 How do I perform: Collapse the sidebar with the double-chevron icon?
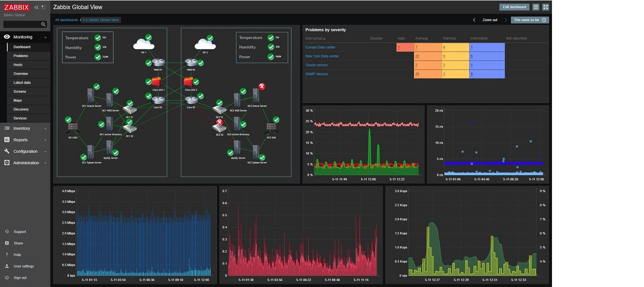coord(36,7)
